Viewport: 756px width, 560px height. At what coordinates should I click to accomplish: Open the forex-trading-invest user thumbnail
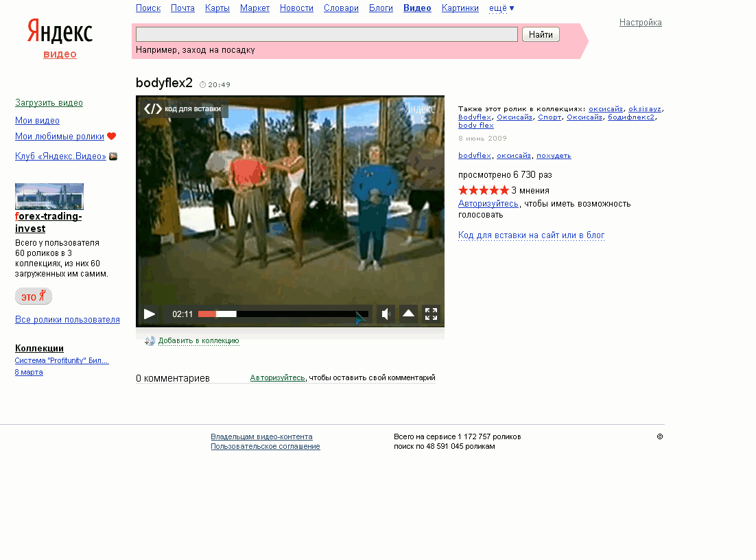point(49,196)
